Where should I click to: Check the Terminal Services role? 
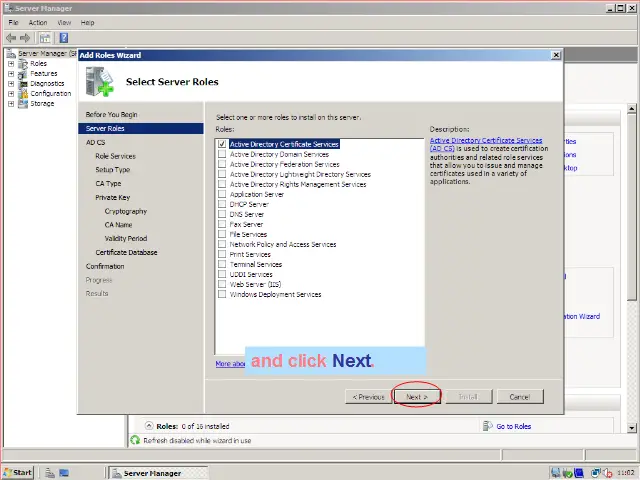[222, 264]
